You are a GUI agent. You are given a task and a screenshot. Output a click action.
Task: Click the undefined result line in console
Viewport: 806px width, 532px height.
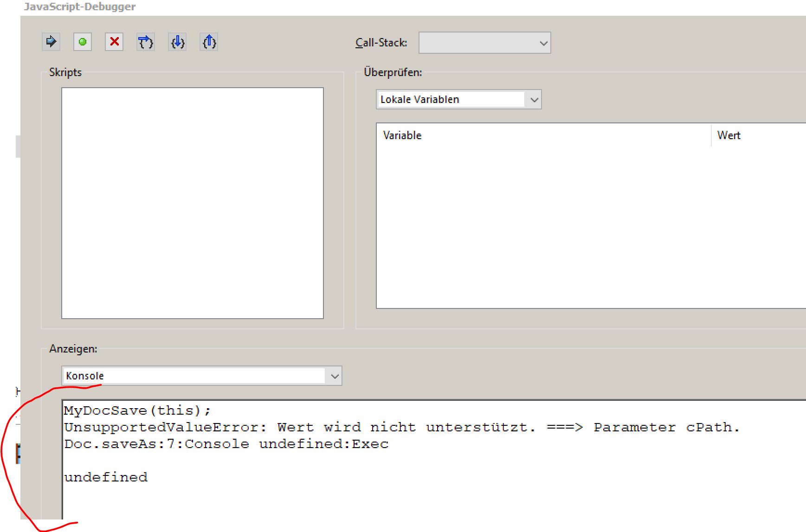106,476
